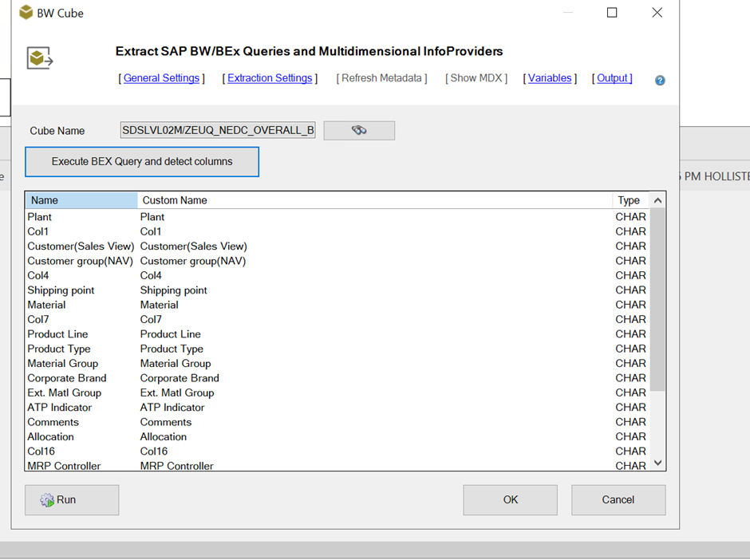Click the Custom Name cell for Product Line
The width and height of the screenshot is (750, 560).
[x=171, y=334]
